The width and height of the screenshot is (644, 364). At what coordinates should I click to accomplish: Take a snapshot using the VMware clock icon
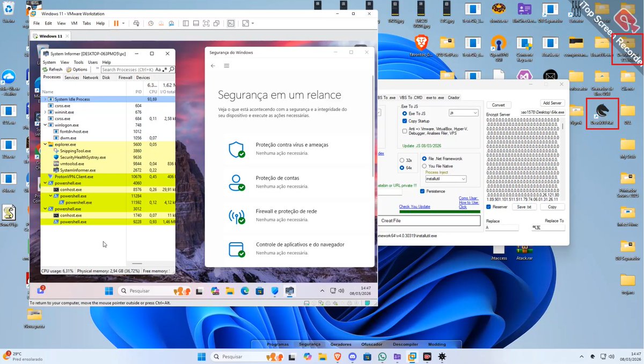coord(151,24)
